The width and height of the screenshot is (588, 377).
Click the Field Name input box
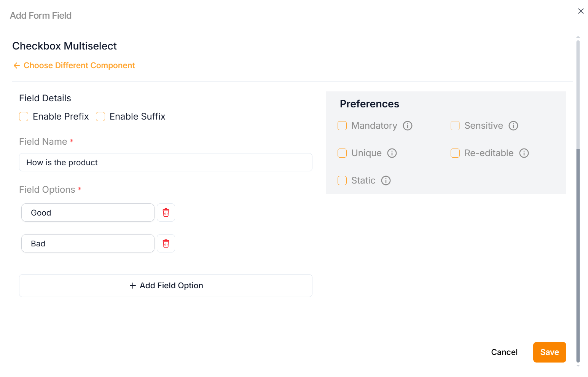[x=166, y=163]
